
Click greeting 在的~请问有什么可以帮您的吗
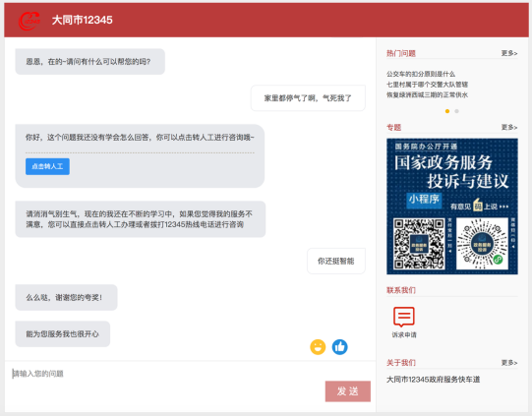[x=89, y=62]
